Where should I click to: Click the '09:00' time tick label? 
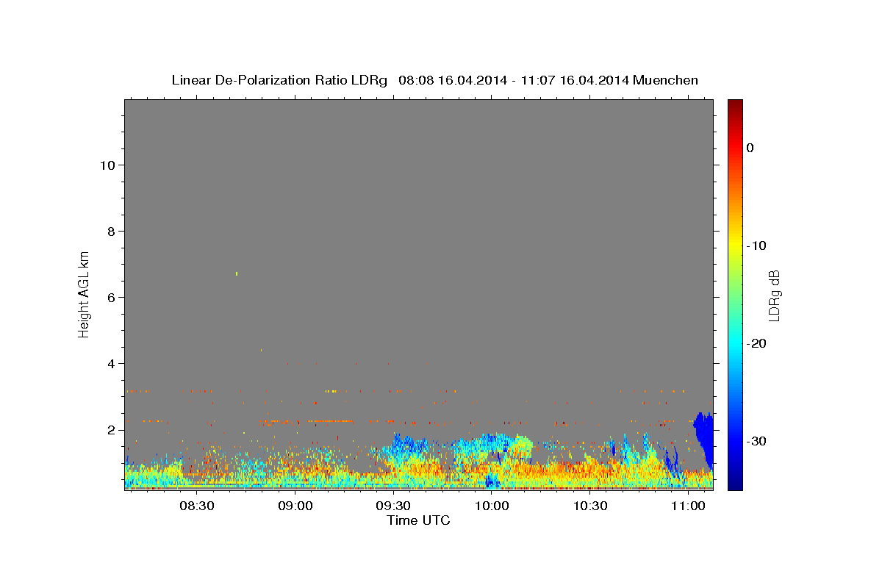tap(295, 506)
